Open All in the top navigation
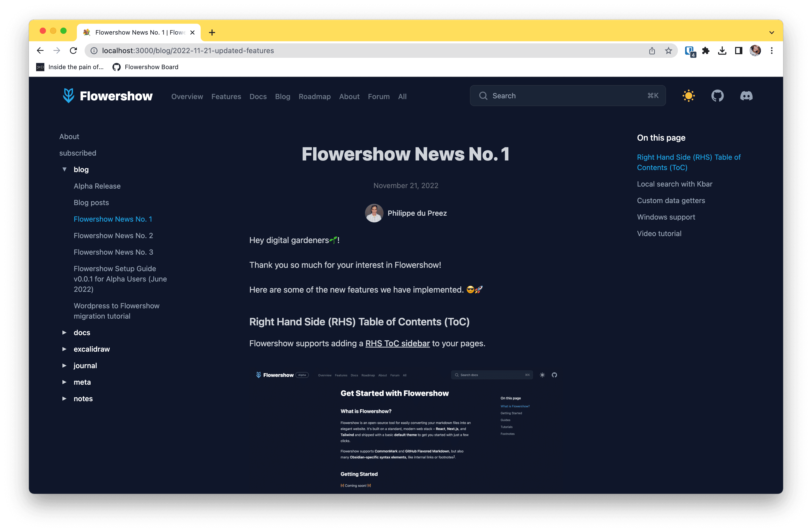Screen dimensions: 812x532 [x=402, y=96]
